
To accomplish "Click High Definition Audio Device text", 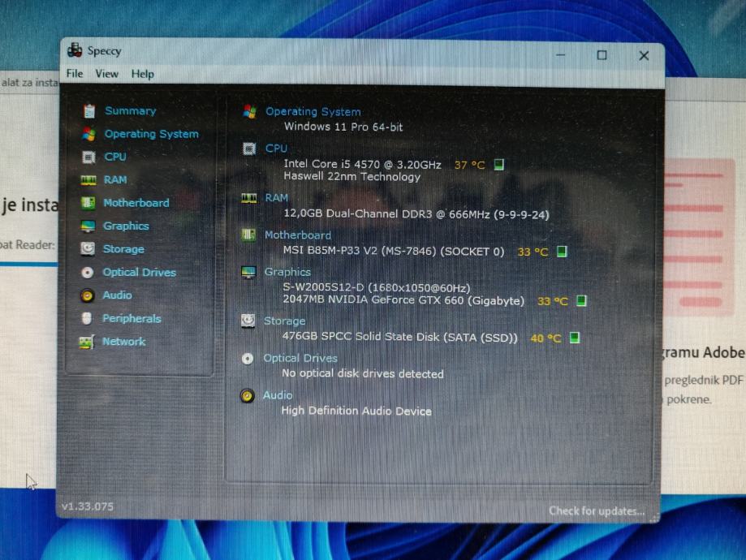I will pyautogui.click(x=356, y=411).
